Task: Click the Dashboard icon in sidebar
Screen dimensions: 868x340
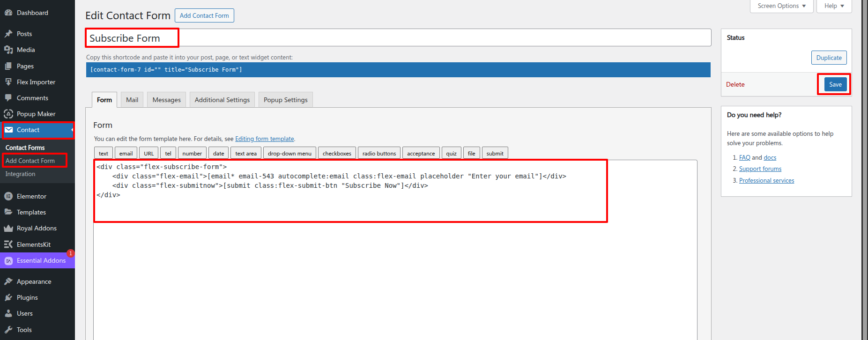Action: (8, 13)
